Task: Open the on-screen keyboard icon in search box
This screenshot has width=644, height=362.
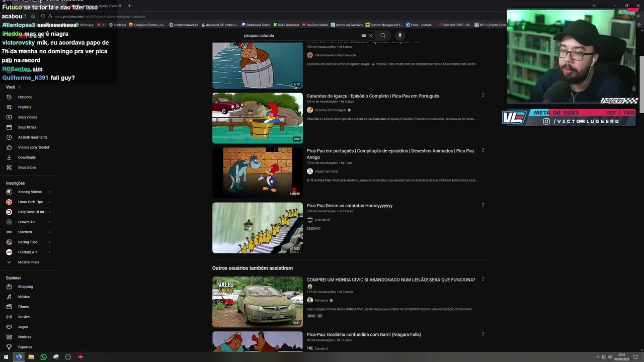Action: [x=364, y=36]
